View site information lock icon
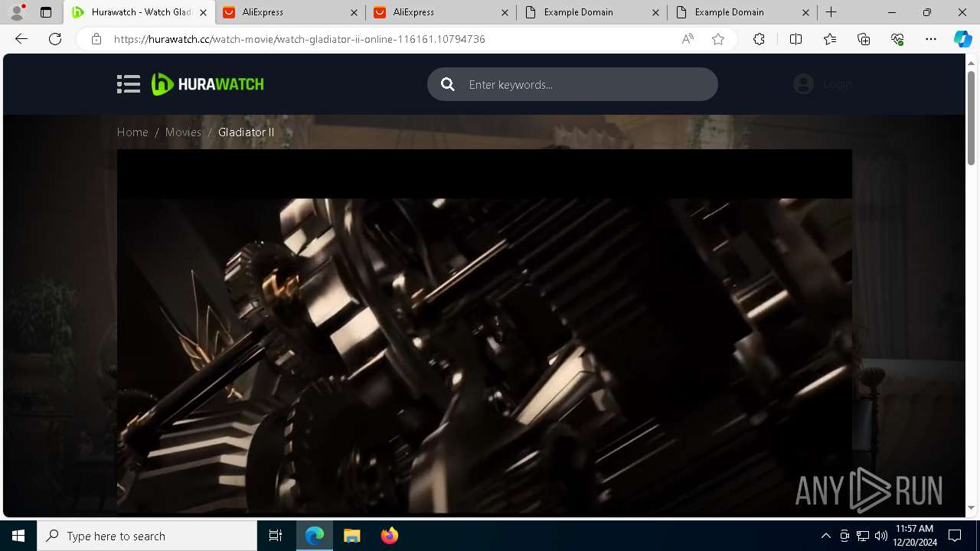The height and width of the screenshot is (551, 980). click(96, 39)
